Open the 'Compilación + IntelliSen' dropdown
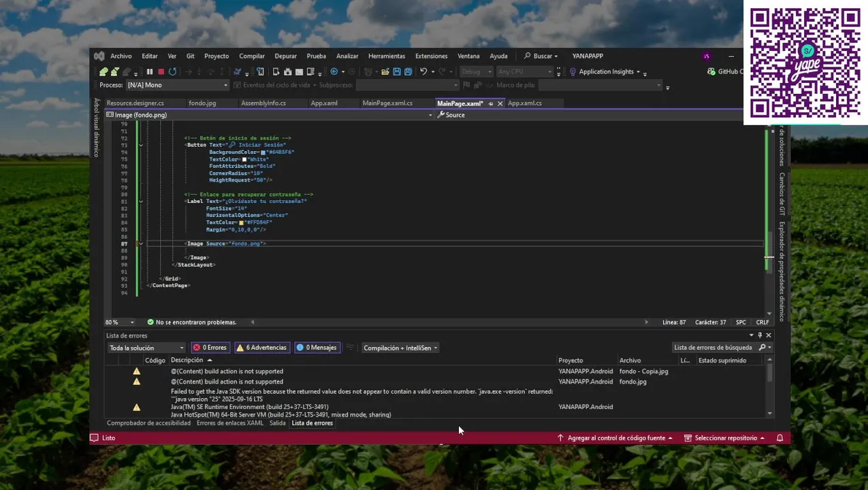This screenshot has height=490, width=868. (x=400, y=348)
